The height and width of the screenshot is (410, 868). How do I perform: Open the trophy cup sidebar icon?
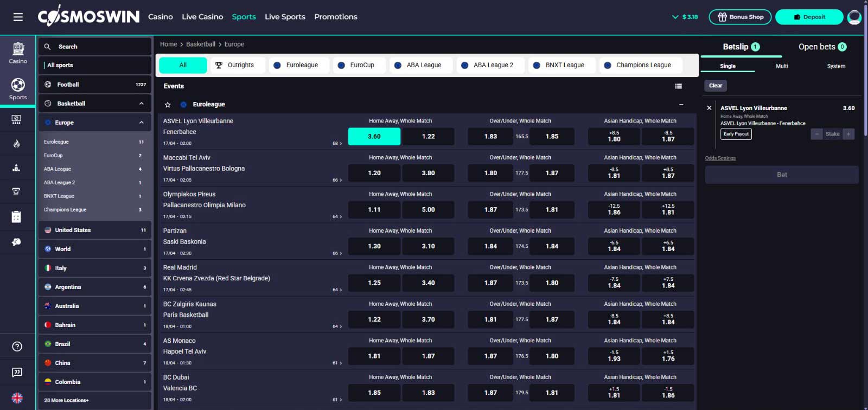tap(16, 191)
